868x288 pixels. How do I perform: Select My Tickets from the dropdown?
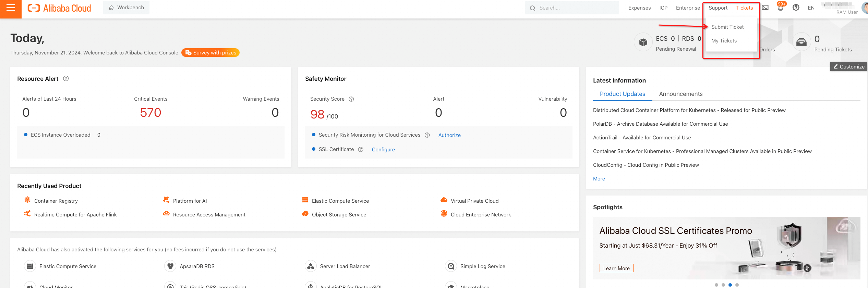click(x=724, y=41)
